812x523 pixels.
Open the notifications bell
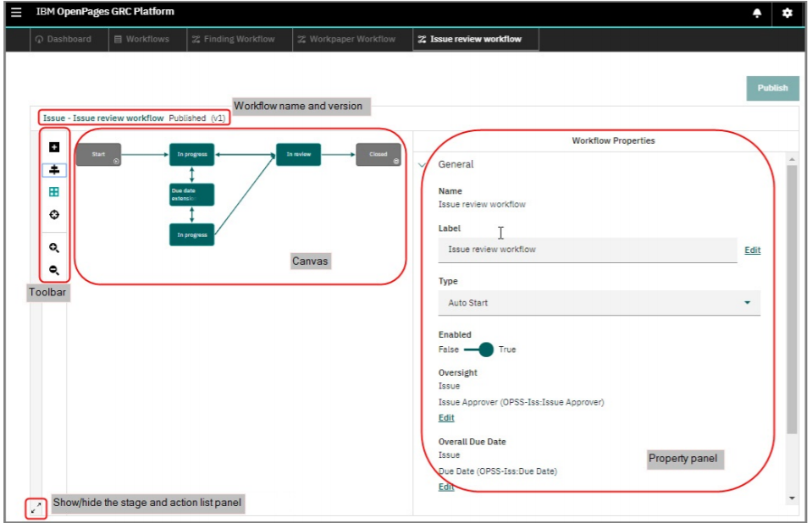(x=757, y=13)
